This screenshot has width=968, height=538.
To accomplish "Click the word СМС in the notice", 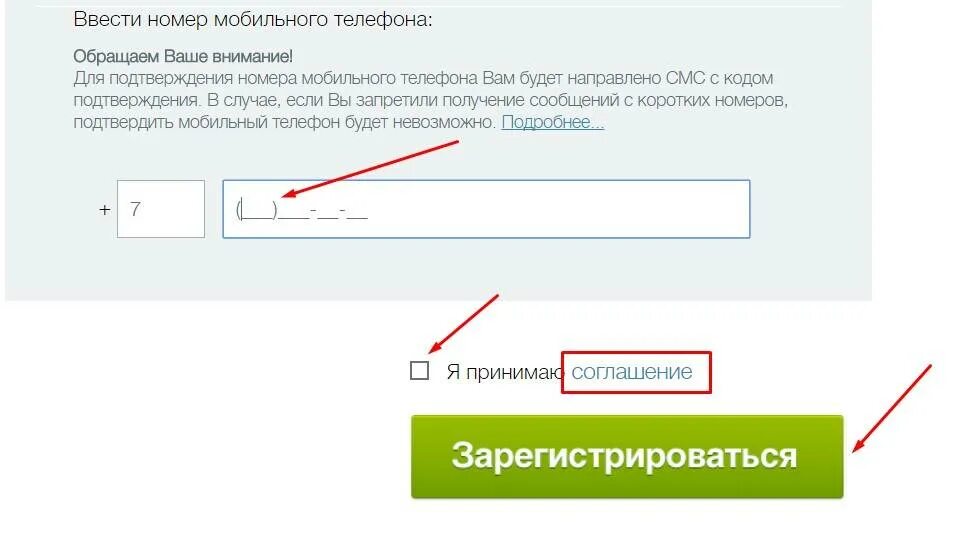I will (685, 78).
